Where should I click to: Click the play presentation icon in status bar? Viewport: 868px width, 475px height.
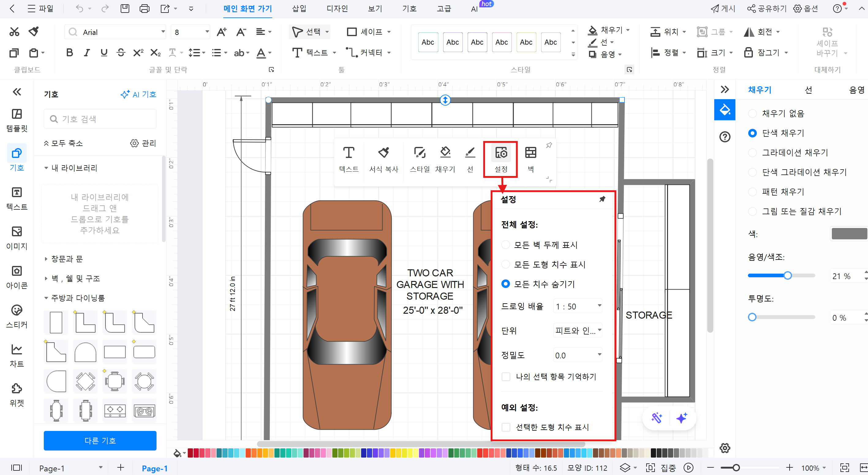689,468
